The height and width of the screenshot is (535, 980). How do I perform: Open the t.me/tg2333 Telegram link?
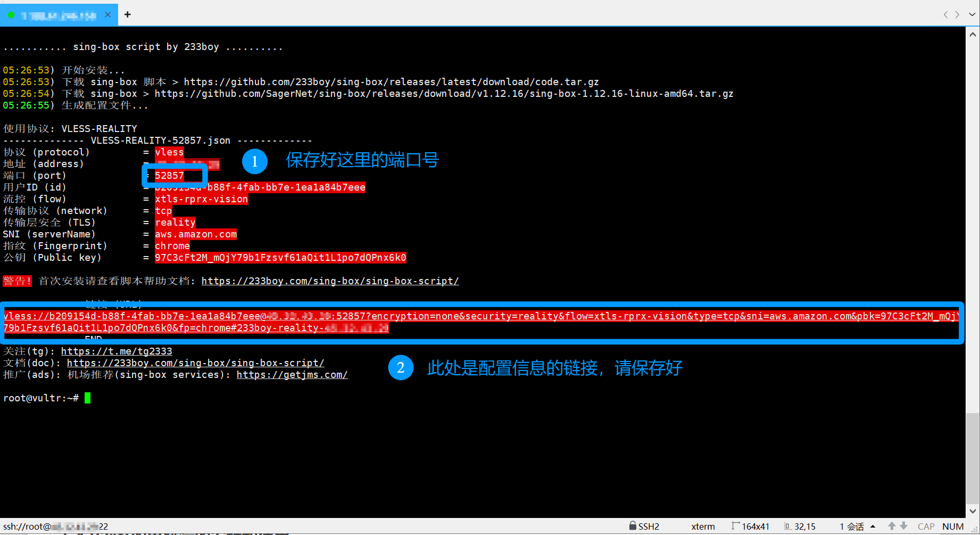coord(117,351)
